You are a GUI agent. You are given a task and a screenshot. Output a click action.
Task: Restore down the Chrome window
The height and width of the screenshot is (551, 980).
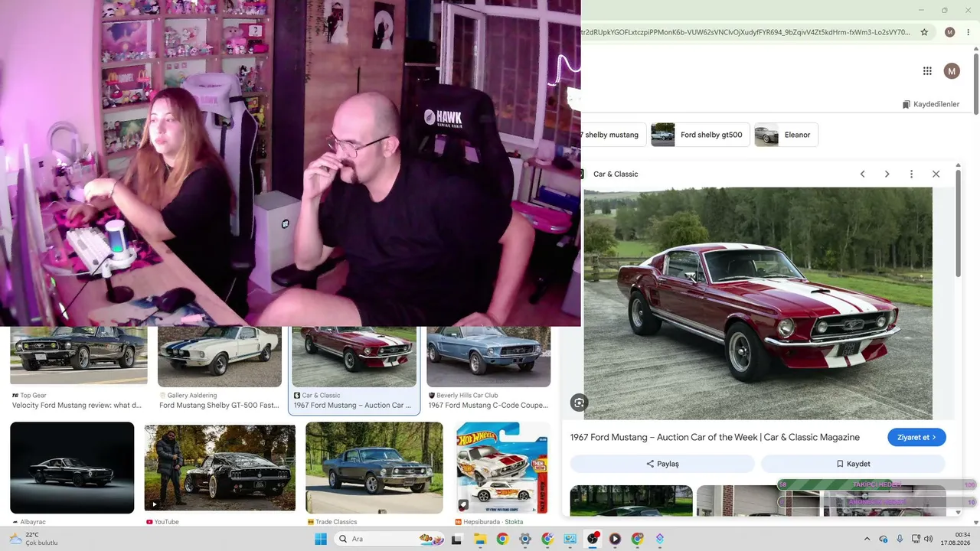(944, 10)
